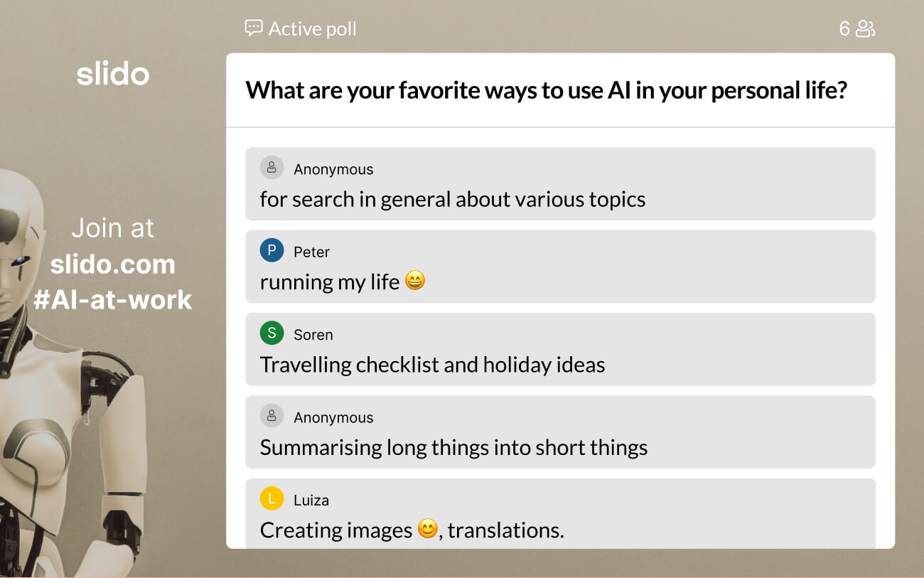The image size is (924, 578).
Task: Click the slido logo
Action: coord(113,74)
